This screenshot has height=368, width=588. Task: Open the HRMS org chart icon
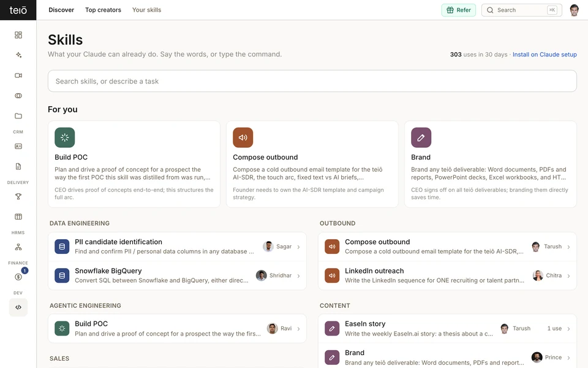click(18, 247)
